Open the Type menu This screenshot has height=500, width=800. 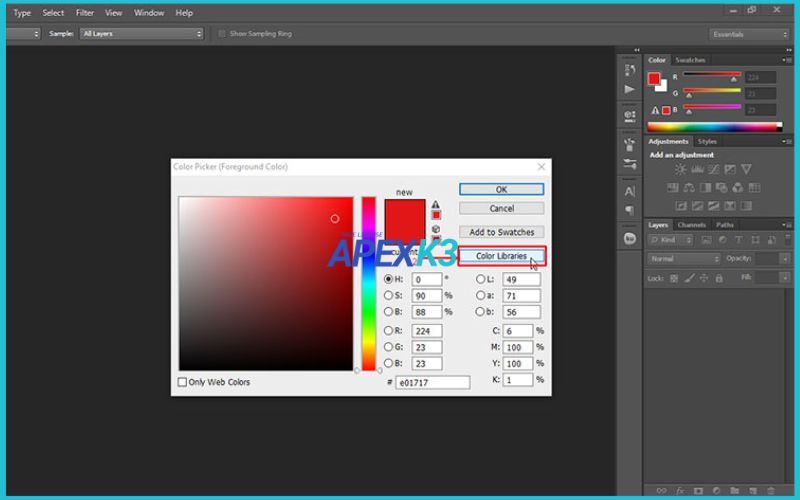click(22, 13)
